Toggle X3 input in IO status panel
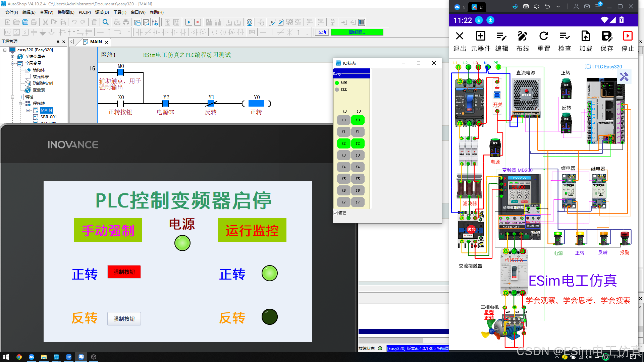The image size is (644, 362). click(343, 155)
